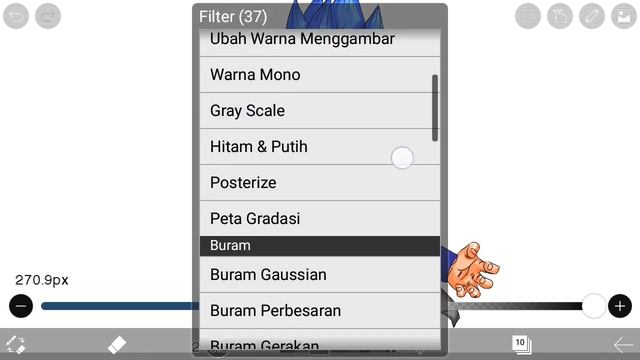
Task: Apply the Posterize filter
Action: click(x=320, y=182)
